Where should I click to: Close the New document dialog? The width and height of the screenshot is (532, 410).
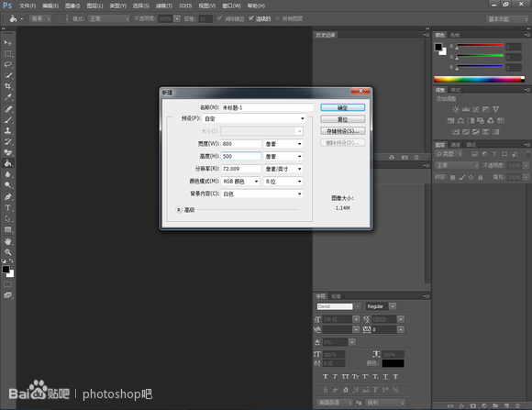pos(360,91)
